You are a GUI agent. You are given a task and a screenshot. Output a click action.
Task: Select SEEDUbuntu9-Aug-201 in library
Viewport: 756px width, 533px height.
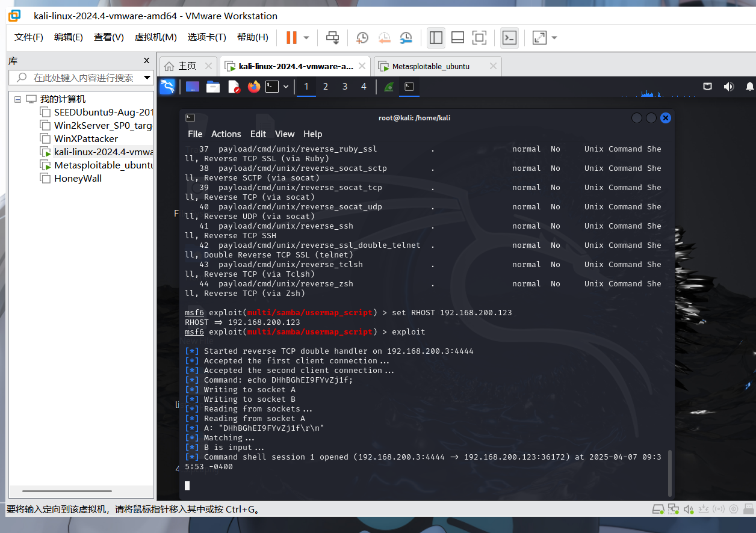(103, 112)
